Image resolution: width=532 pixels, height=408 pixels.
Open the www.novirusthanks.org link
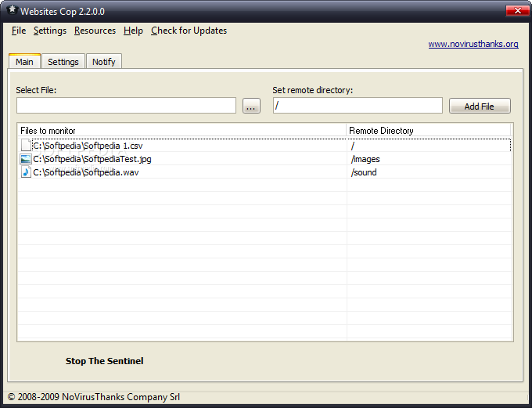click(x=473, y=44)
